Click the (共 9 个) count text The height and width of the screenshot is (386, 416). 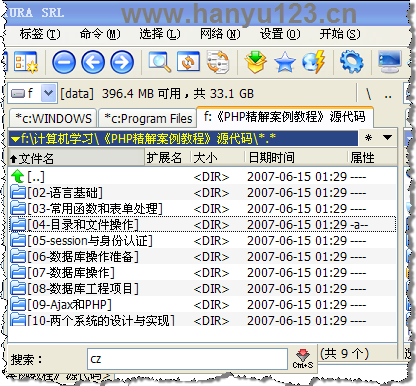(344, 353)
